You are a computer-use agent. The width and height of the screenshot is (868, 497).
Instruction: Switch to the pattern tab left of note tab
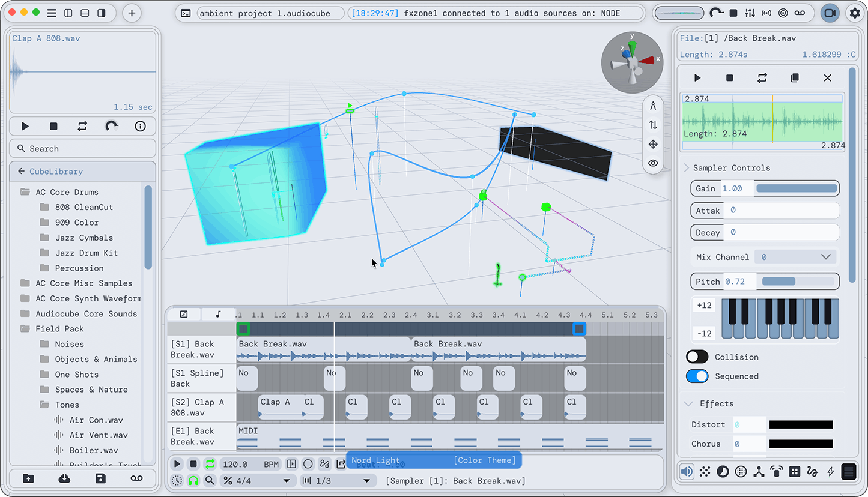(x=184, y=314)
